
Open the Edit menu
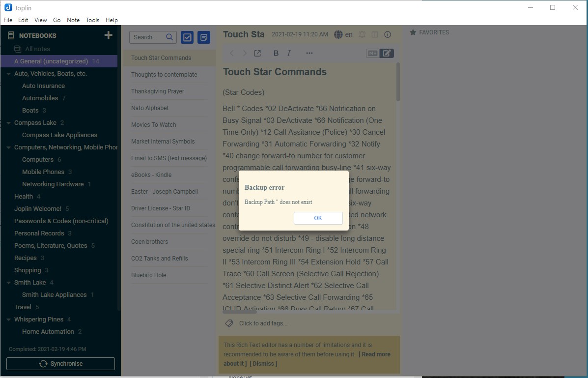click(x=23, y=20)
